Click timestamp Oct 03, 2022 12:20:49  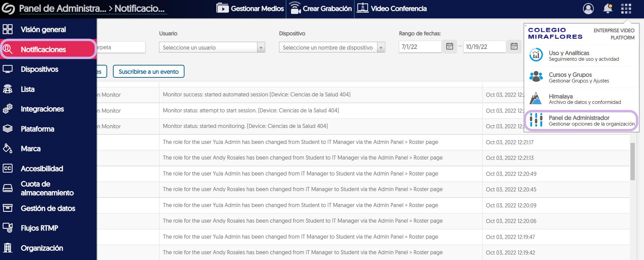(511, 174)
